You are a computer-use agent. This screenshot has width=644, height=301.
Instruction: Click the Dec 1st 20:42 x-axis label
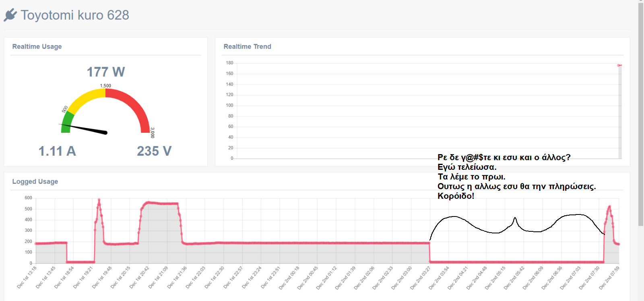(x=140, y=277)
